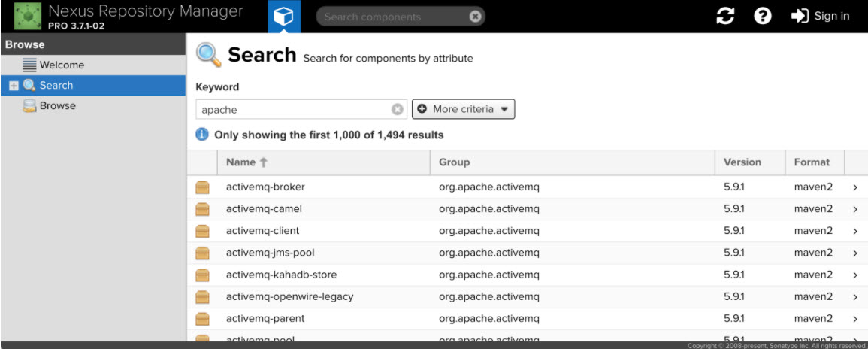This screenshot has height=349, width=868.
Task: Focus the Search components box in header
Action: click(x=391, y=17)
